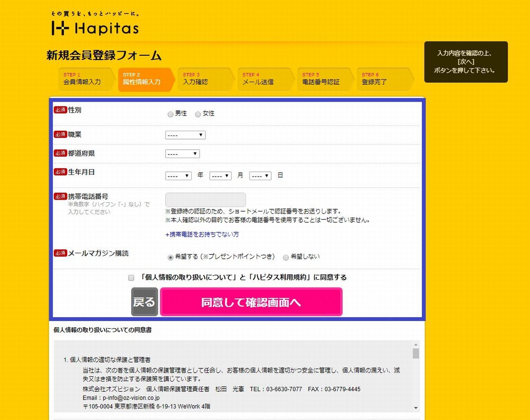Click the メールマガジン購読 label
The height and width of the screenshot is (420, 530).
click(x=98, y=253)
